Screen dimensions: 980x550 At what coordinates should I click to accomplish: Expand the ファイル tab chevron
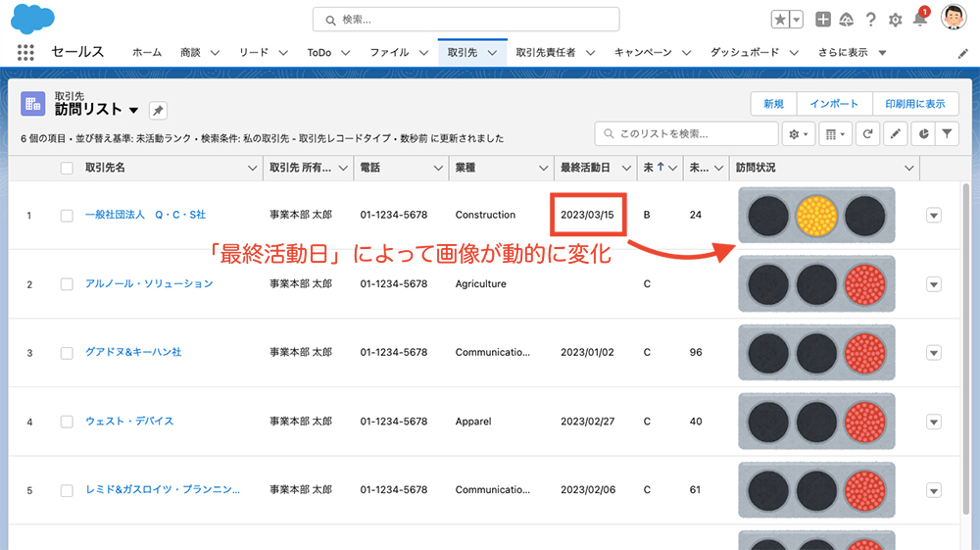tap(423, 53)
